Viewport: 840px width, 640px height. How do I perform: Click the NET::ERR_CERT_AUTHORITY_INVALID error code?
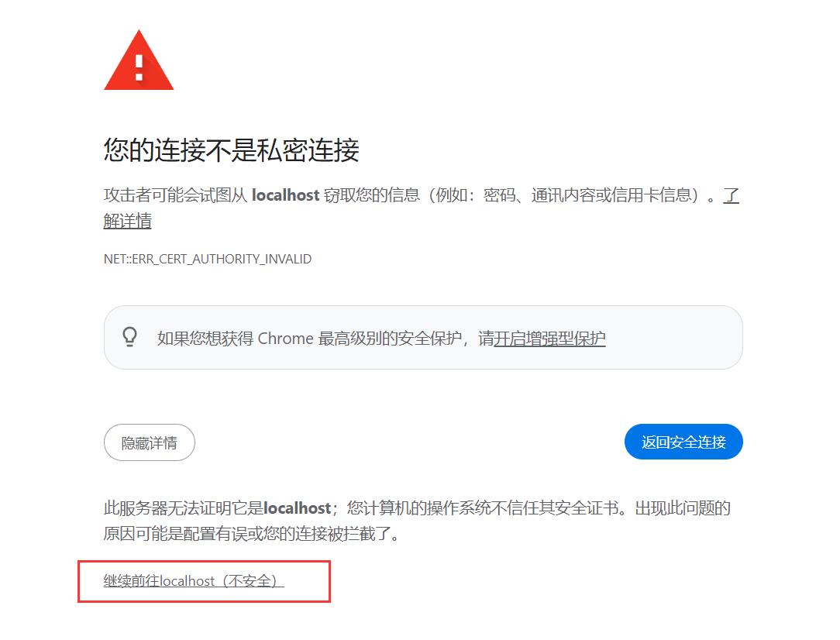[x=208, y=260]
